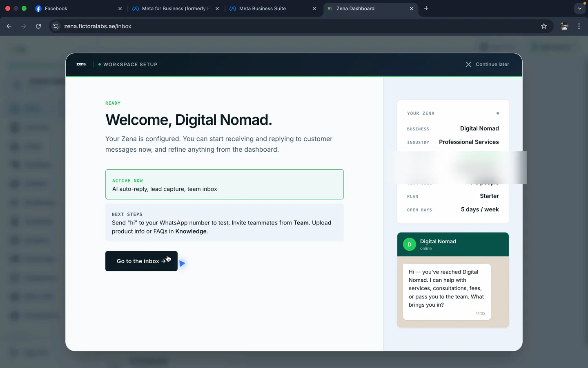Select the Zena Dashboard tab
Image resolution: width=588 pixels, height=368 pixels.
(x=371, y=8)
